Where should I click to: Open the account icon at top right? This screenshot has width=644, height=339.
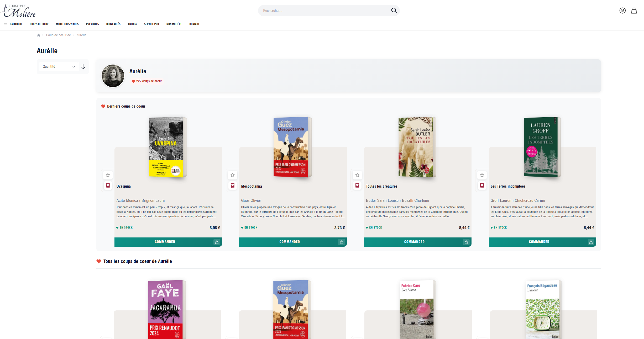click(x=622, y=10)
